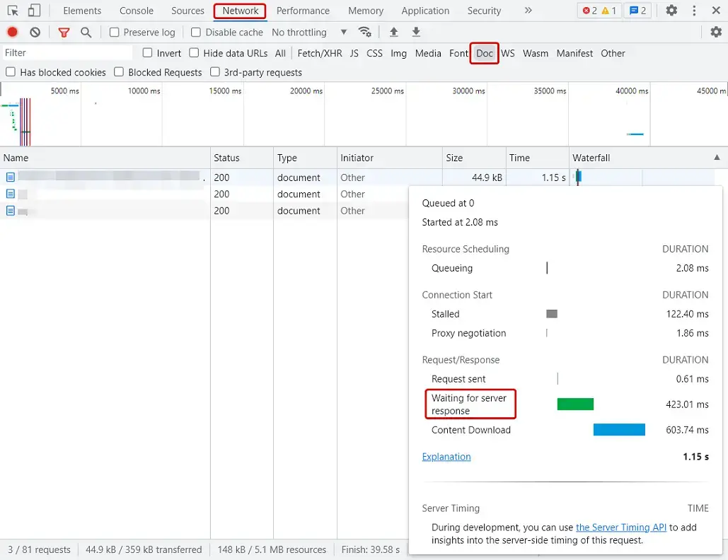Open the Server Timing API link
Viewport: 728px width, 560px height.
[620, 527]
